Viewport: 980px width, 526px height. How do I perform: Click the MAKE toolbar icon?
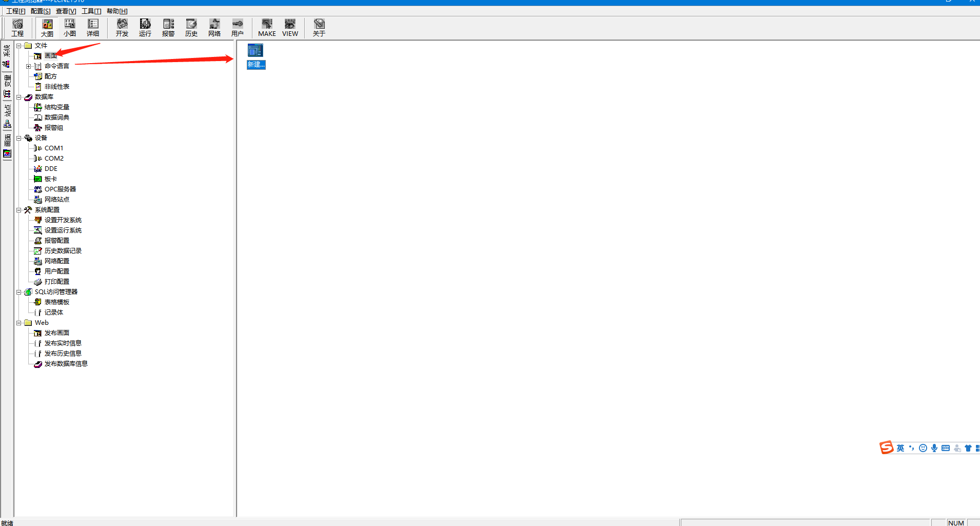(267, 27)
